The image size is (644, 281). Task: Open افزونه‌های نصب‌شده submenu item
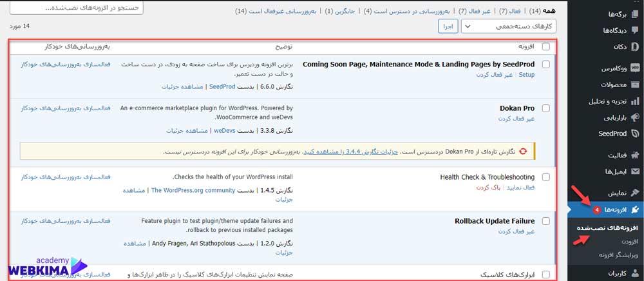(x=607, y=228)
